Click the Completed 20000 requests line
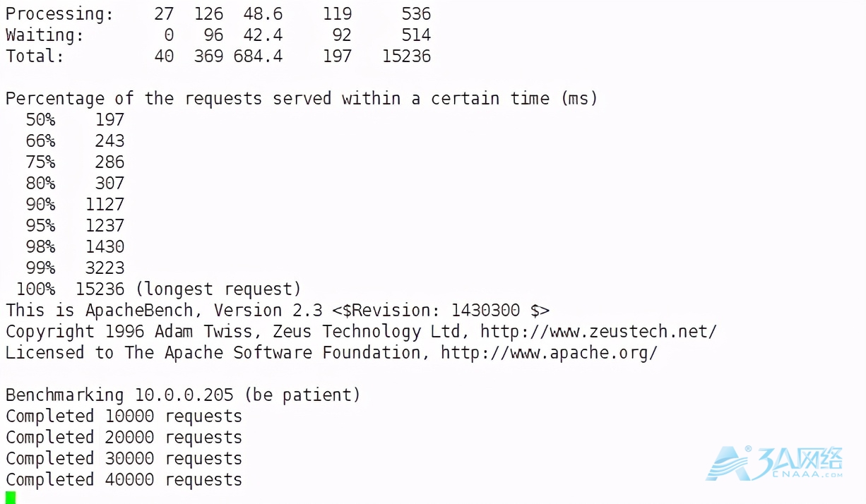The height and width of the screenshot is (504, 866). click(124, 438)
